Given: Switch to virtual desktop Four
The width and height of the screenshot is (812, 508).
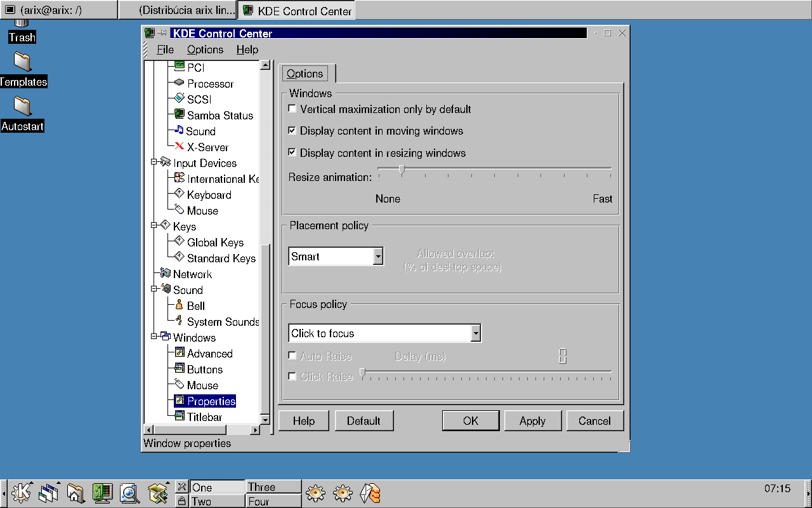Looking at the screenshot, I should [273, 501].
